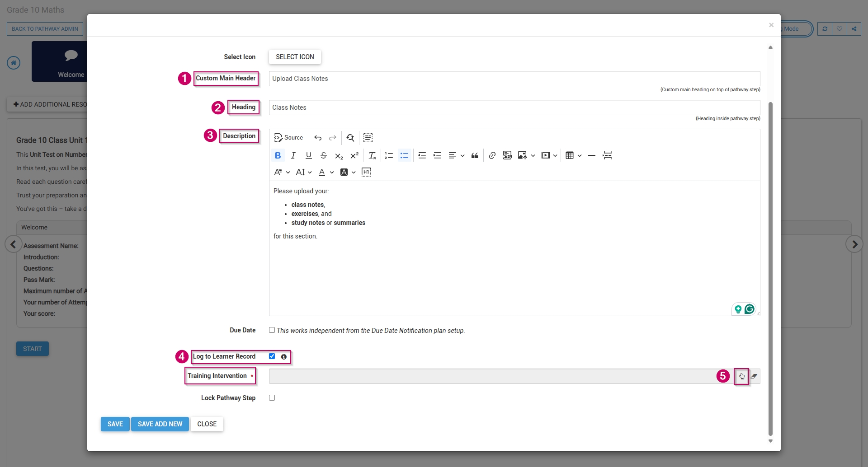This screenshot has height=467, width=868.
Task: Redo the last edit
Action: [x=333, y=138]
